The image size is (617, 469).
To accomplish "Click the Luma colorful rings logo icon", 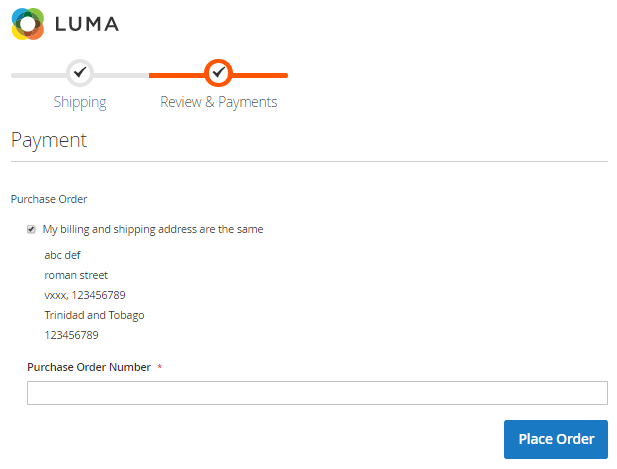I will 28,24.
